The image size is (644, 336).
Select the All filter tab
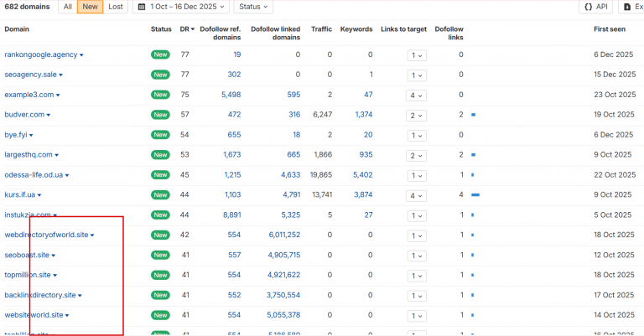pyautogui.click(x=68, y=7)
